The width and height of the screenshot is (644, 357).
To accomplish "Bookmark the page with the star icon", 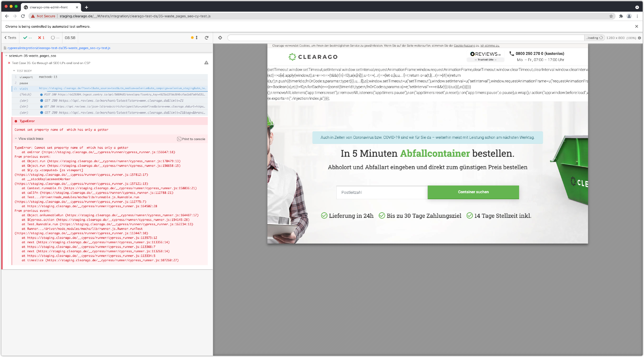I will click(x=611, y=16).
